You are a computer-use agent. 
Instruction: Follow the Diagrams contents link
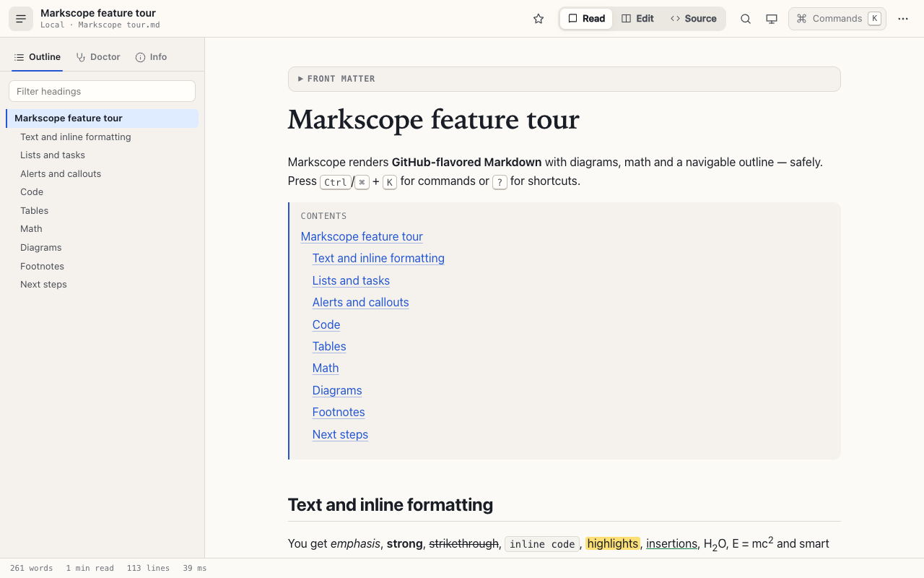[337, 390]
